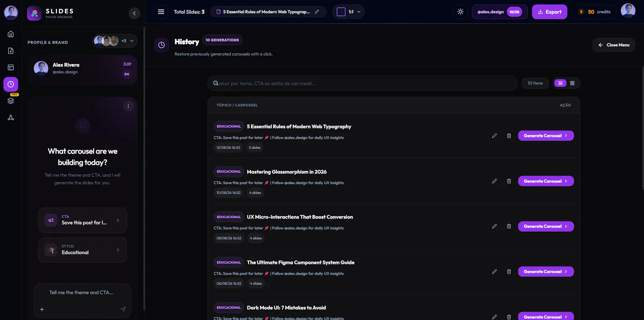The height and width of the screenshot is (320, 644).
Task: Toggle light mode with sun icon
Action: pos(460,12)
